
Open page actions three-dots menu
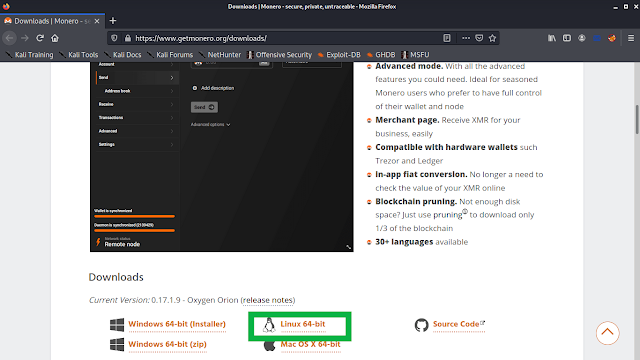pyautogui.click(x=466, y=38)
